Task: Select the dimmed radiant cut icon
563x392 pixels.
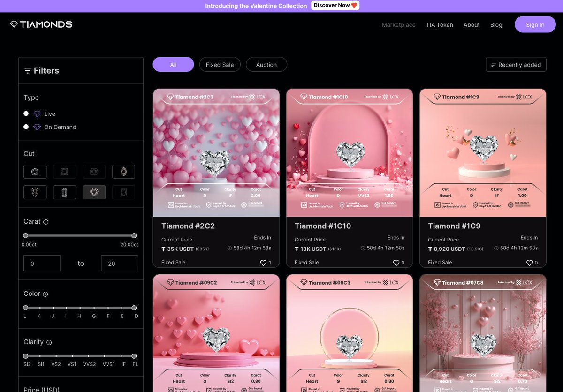Action: point(123,192)
